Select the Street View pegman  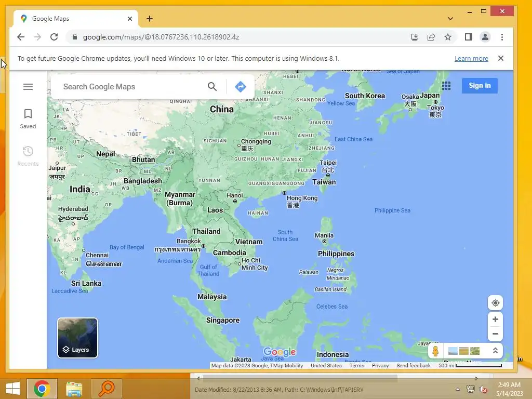435,351
